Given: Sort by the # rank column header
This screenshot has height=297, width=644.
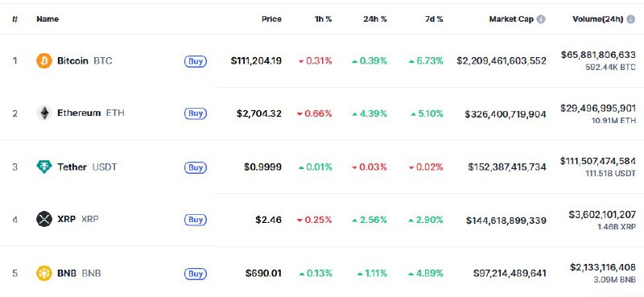Looking at the screenshot, I should [x=14, y=19].
